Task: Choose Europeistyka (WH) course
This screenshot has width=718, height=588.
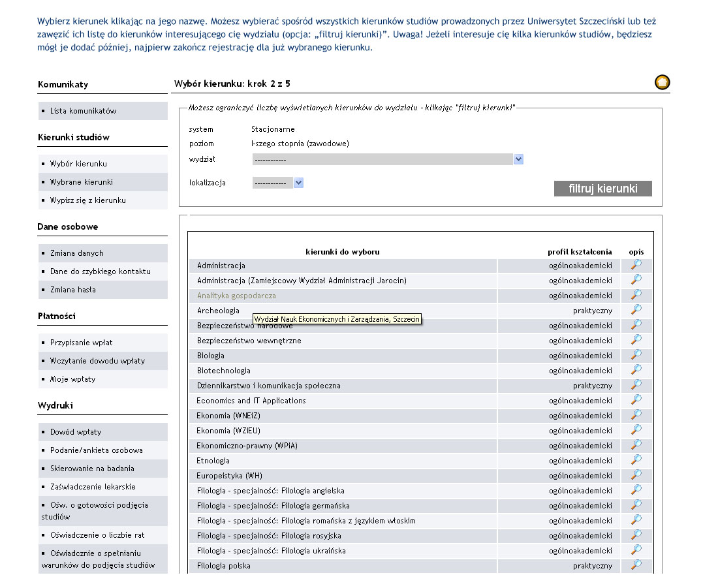Action: pos(229,476)
